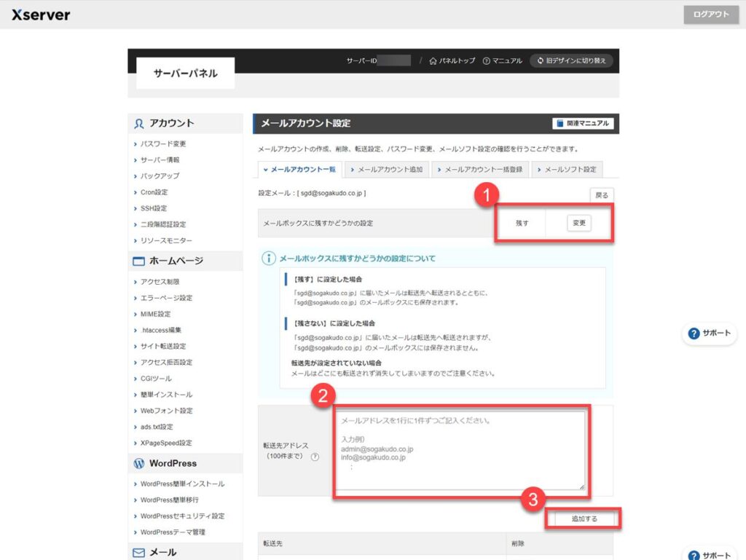The width and height of the screenshot is (746, 560).
Task: Click the ホームページ window icon
Action: [138, 261]
